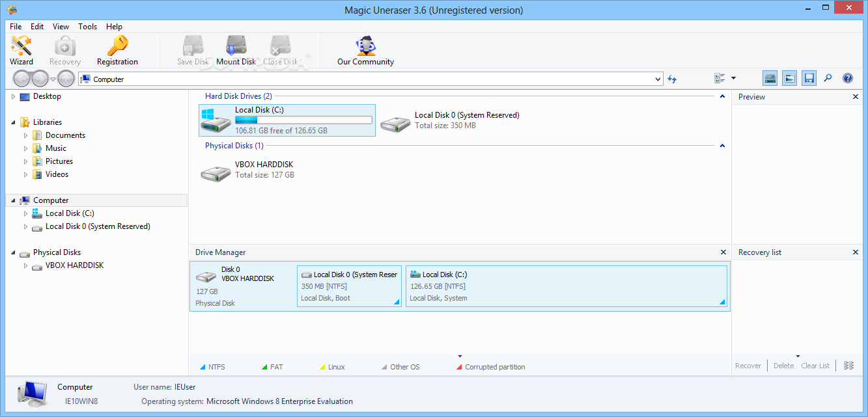Select 126.65 GB Local Disk (C:) partition block
Screen dimensions: 868x417
[x=567, y=286]
